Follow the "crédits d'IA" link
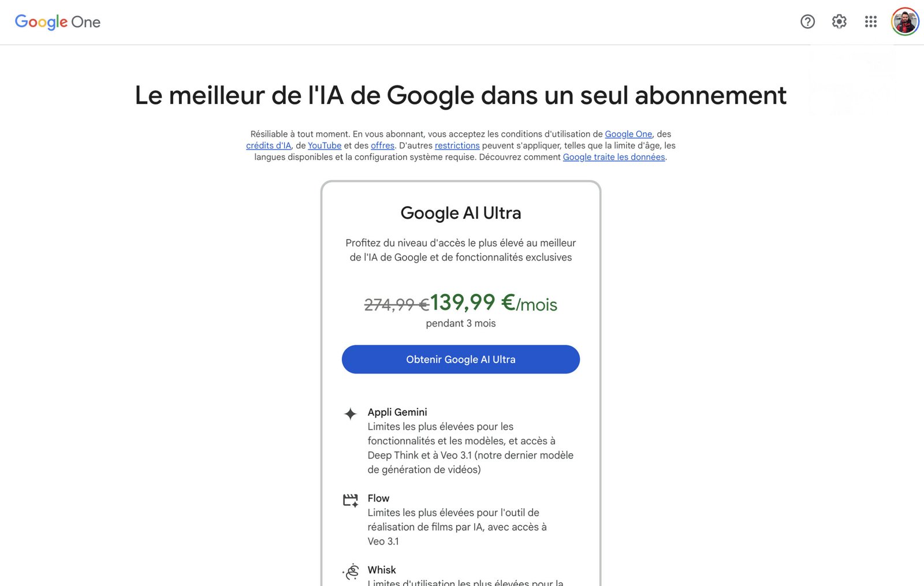Screen dimensions: 924x586 pos(269,145)
